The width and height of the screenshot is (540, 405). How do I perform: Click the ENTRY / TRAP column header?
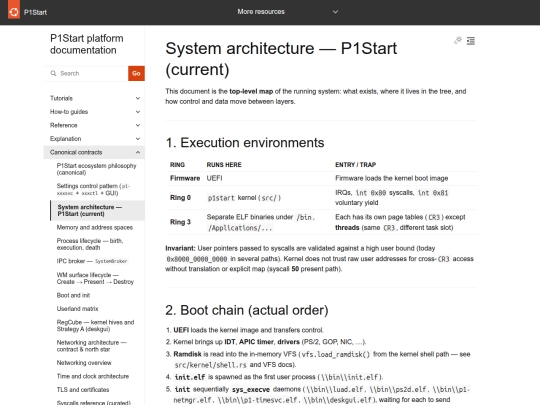355,165
